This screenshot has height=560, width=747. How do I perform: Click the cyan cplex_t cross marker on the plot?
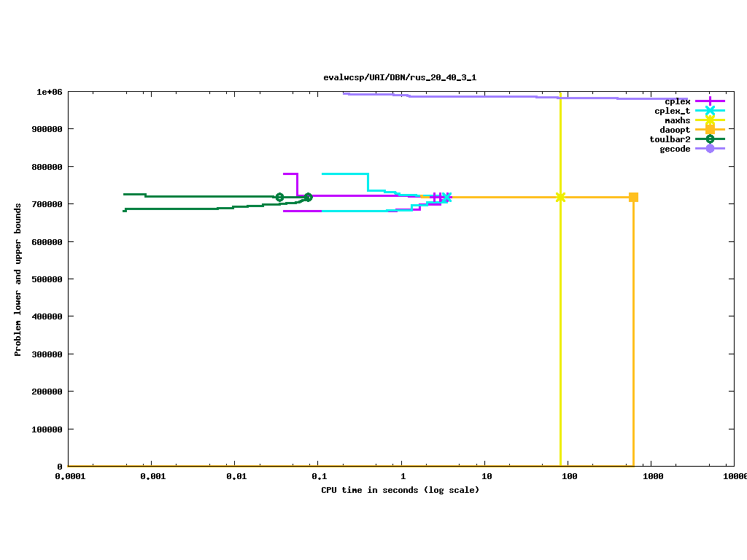tap(446, 197)
